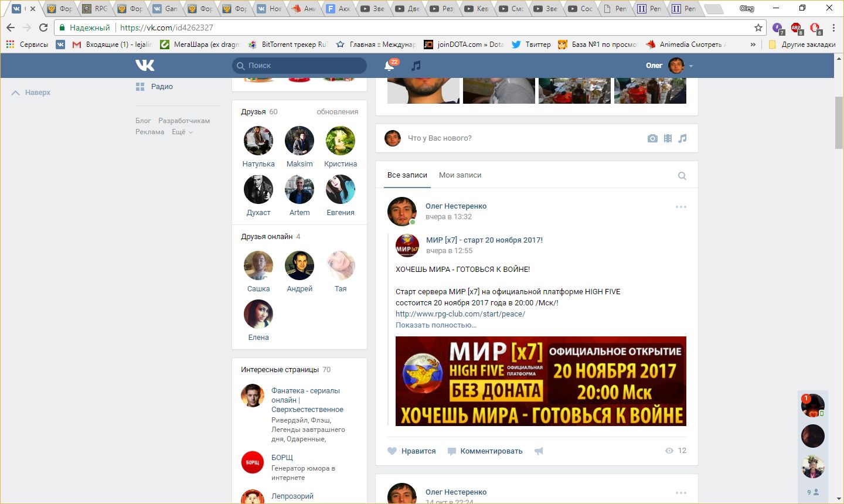The image size is (844, 504).
Task: Open the contacts icon showing 9 friends online
Action: 813,492
